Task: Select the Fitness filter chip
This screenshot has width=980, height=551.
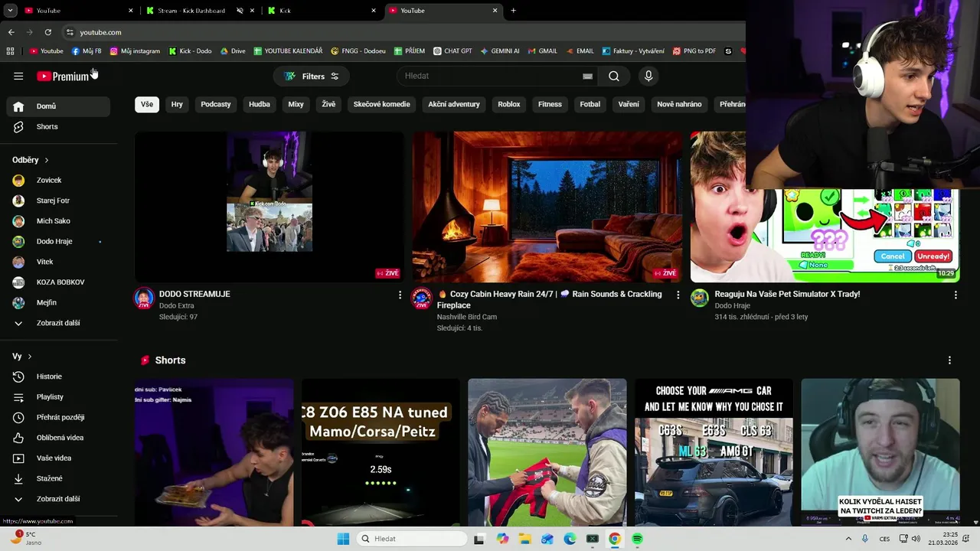Action: point(550,104)
